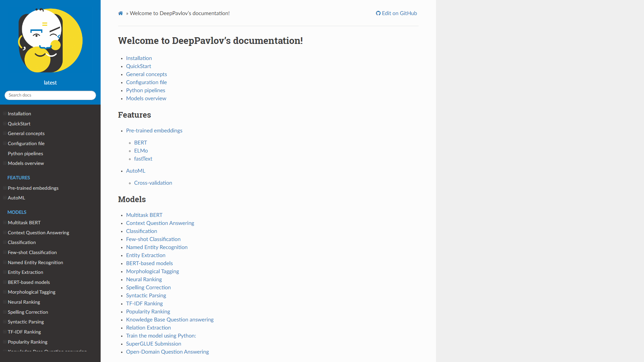Select Spelling Correction in sidebar menu
The height and width of the screenshot is (362, 644).
[28, 312]
